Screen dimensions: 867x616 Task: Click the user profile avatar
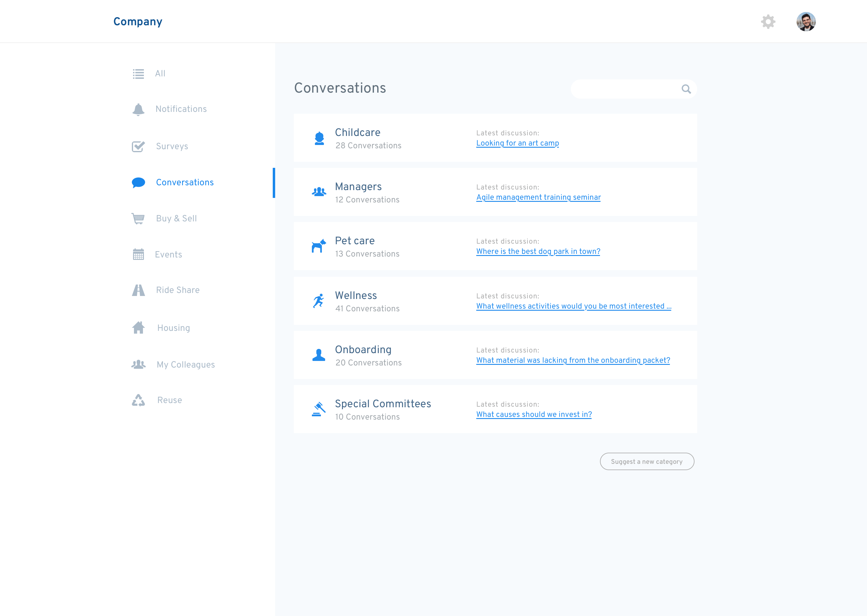(806, 22)
